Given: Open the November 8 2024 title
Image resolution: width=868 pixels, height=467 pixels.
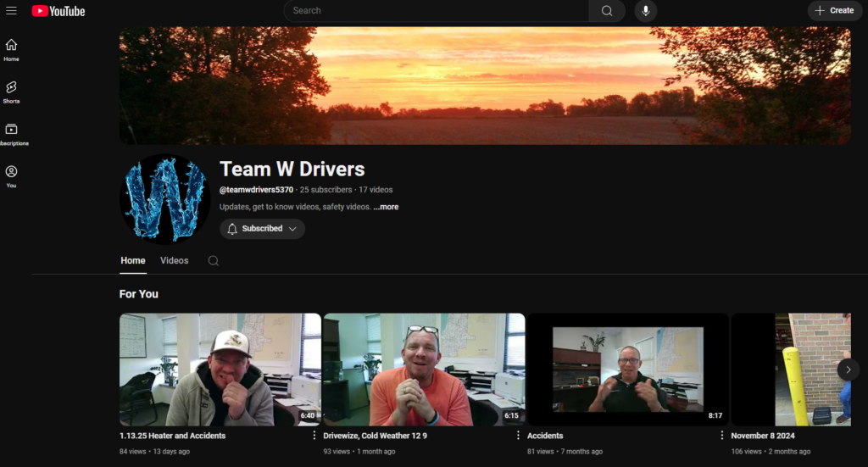Looking at the screenshot, I should [x=763, y=436].
